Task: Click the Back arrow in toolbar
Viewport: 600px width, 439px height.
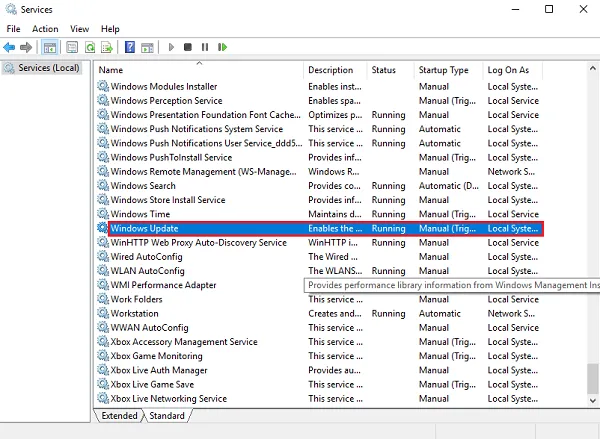Action: [x=9, y=47]
